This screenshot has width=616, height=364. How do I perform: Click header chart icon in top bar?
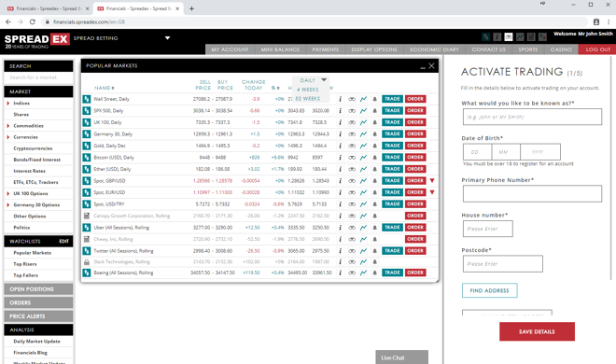point(520,37)
